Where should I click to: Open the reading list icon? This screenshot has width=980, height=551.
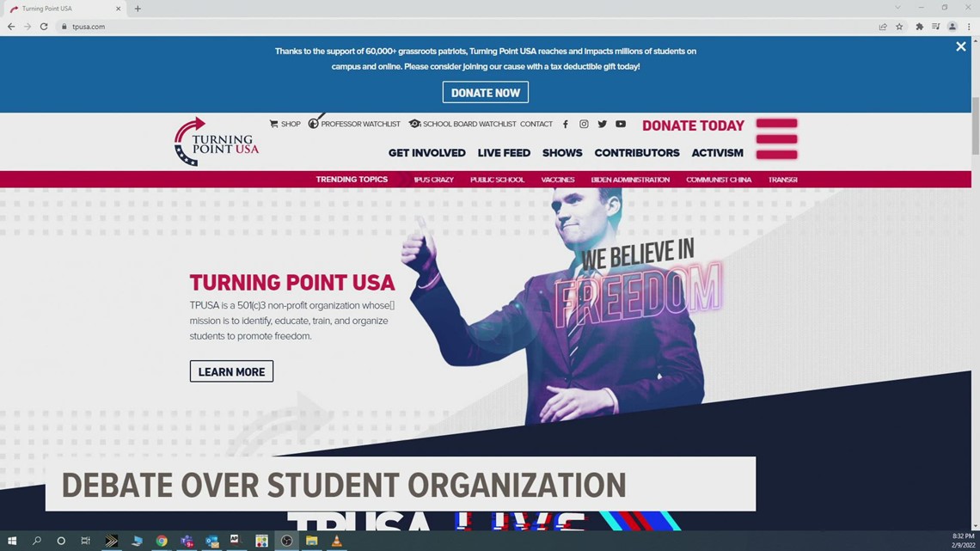(x=935, y=27)
